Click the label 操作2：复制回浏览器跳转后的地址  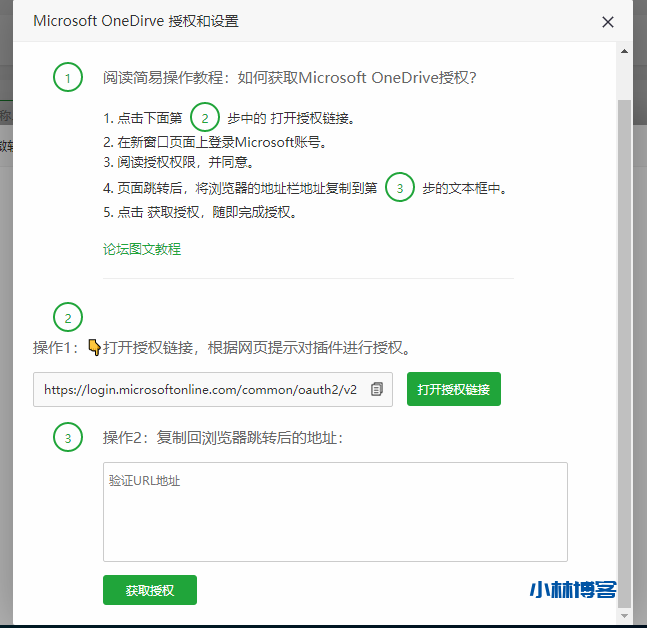[223, 437]
